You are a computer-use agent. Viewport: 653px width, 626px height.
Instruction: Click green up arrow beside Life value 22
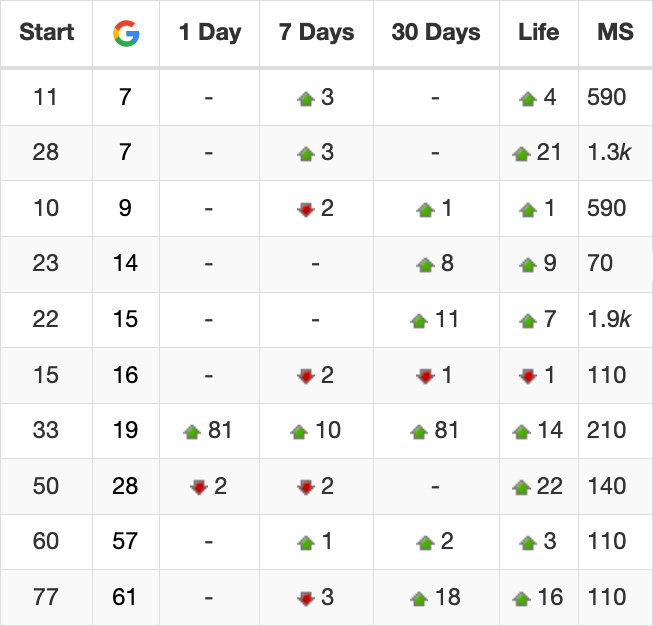pyautogui.click(x=521, y=487)
